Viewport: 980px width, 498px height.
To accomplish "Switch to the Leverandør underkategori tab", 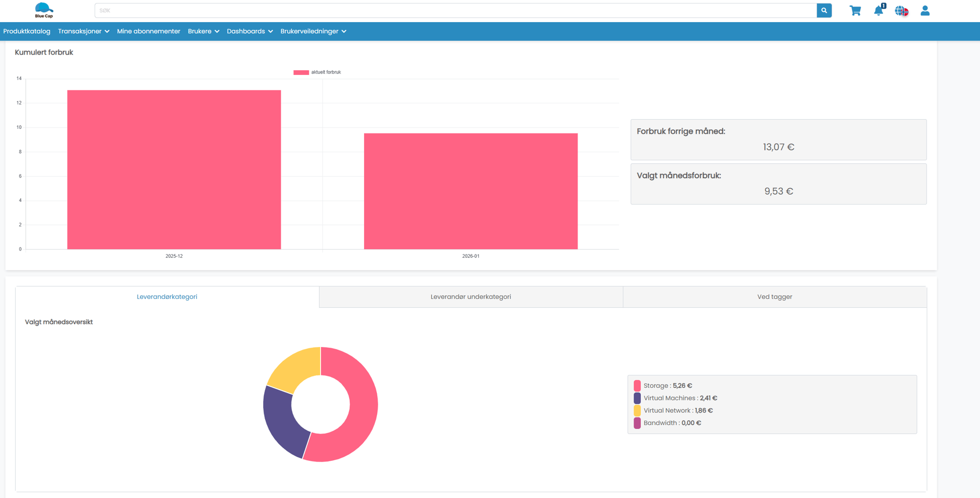I will tap(470, 297).
